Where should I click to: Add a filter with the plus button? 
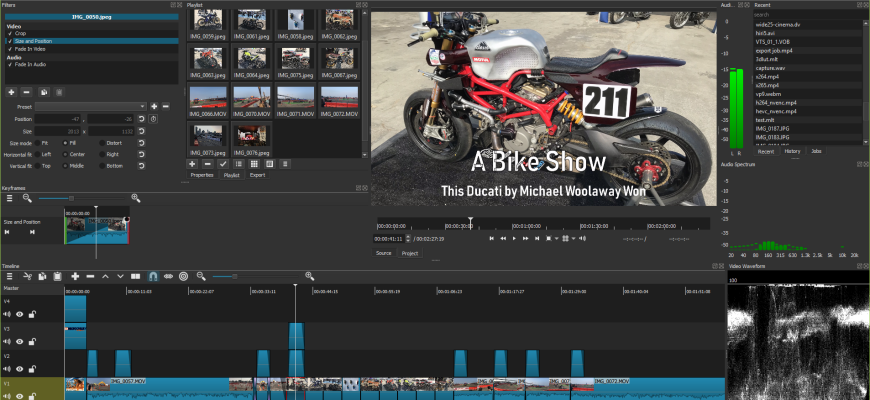pos(11,92)
